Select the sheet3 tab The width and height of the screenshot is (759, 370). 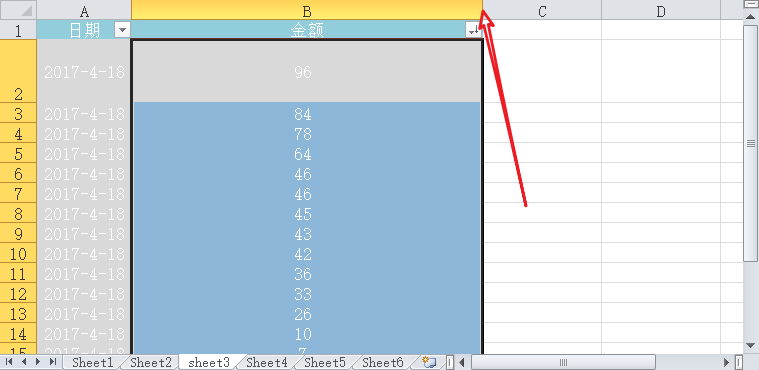(209, 362)
